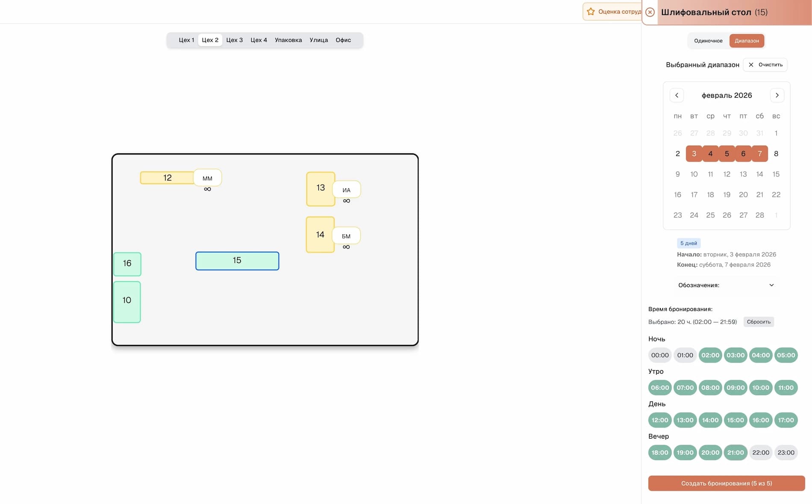Click table 10 on the map
Screen dimensions: 812x504
127,301
